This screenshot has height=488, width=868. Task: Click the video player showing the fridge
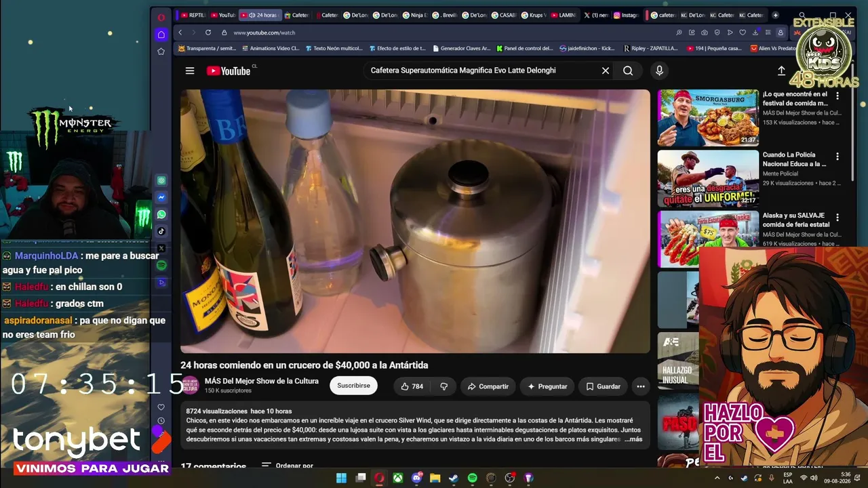point(415,221)
